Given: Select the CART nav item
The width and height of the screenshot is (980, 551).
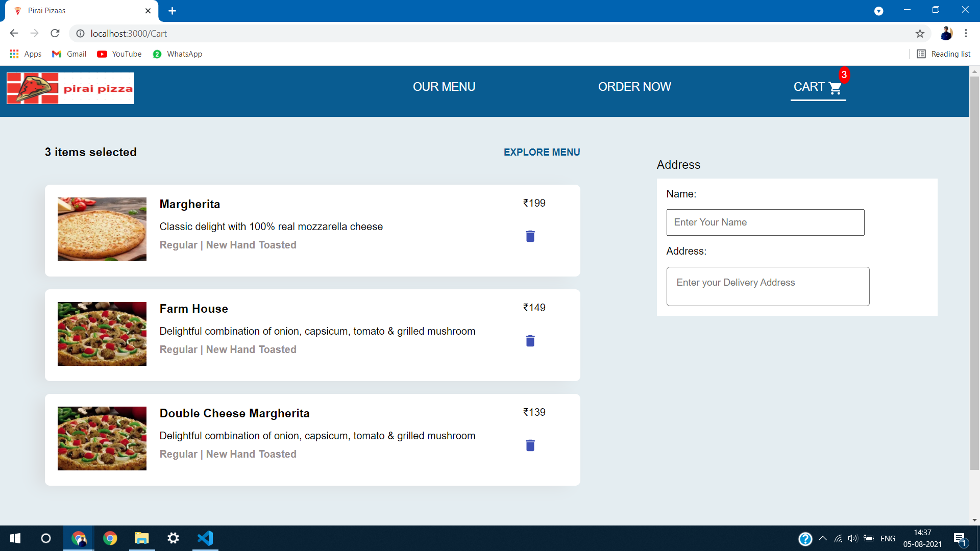Looking at the screenshot, I should [818, 87].
